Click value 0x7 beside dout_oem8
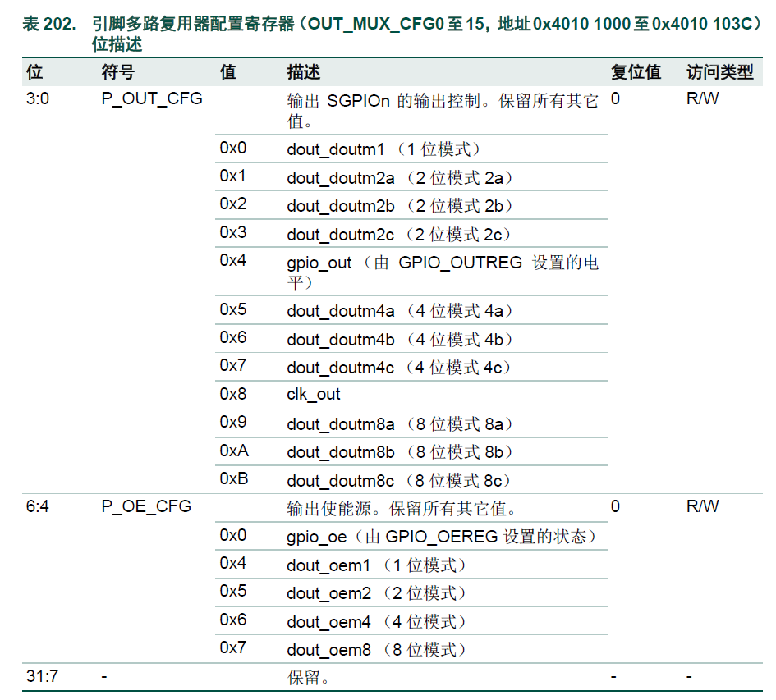 tap(233, 647)
